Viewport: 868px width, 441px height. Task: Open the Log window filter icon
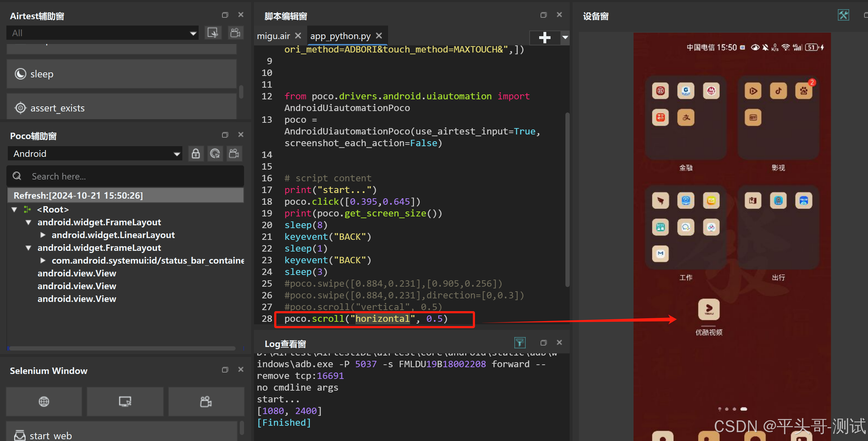[520, 342]
